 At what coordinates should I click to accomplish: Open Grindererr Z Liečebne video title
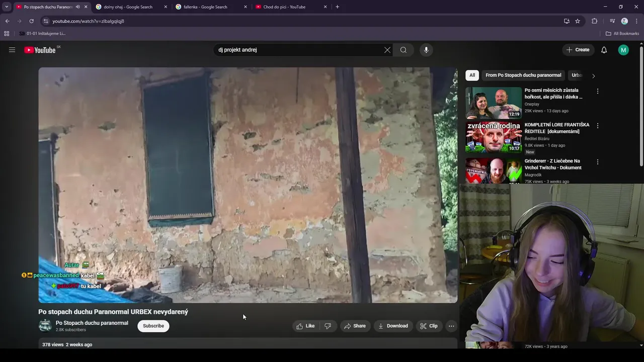(x=553, y=164)
